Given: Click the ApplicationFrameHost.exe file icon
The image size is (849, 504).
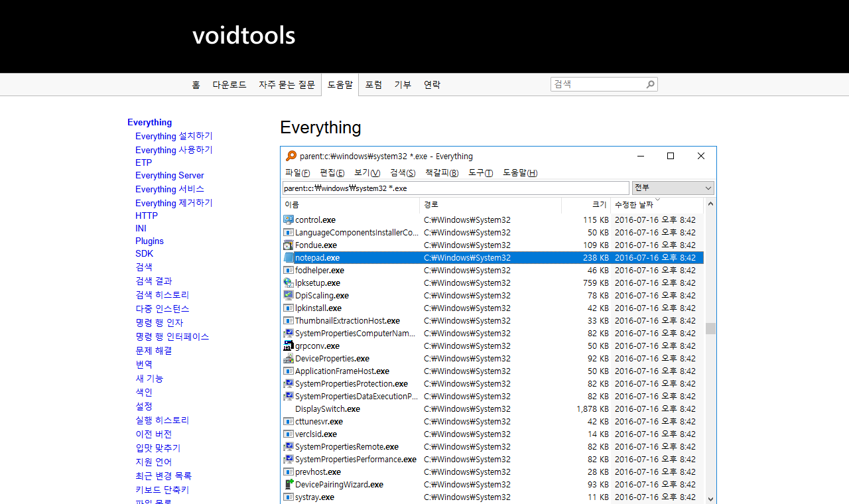Looking at the screenshot, I should 289,371.
